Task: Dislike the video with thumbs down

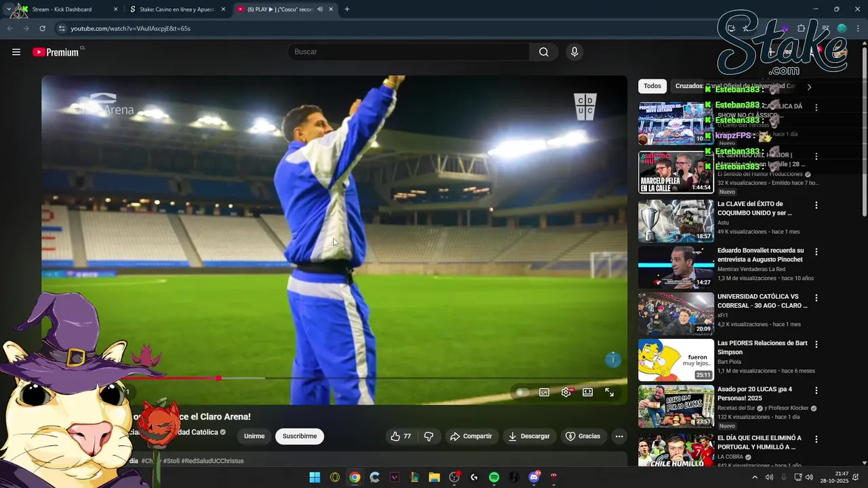Action: (429, 436)
